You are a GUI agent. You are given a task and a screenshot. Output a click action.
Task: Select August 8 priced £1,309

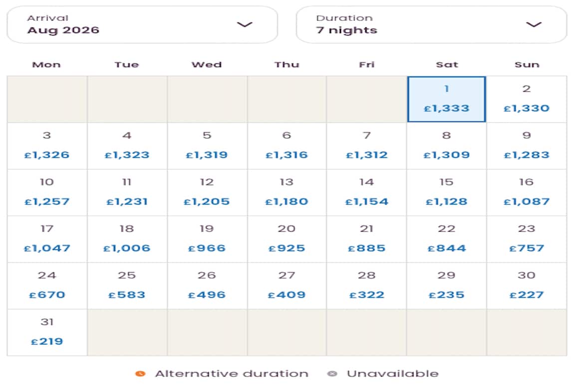447,145
